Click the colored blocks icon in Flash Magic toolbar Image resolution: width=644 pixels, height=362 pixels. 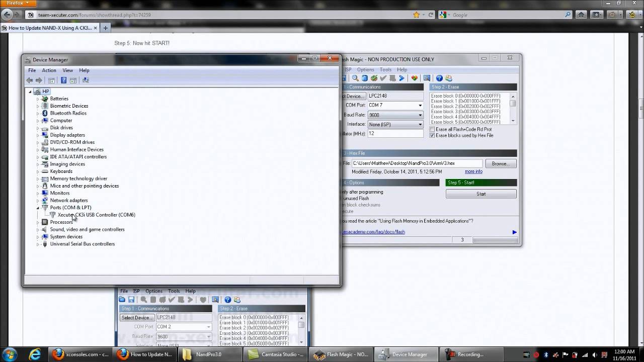pos(414,78)
